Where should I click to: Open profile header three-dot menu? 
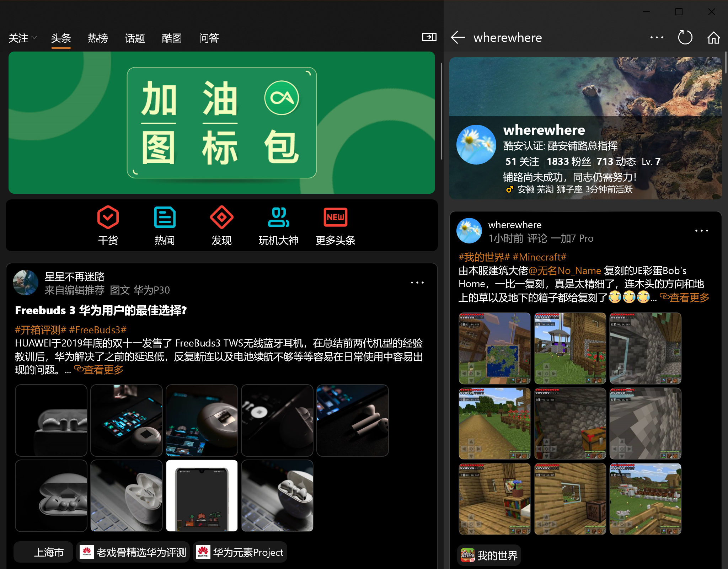pyautogui.click(x=657, y=37)
